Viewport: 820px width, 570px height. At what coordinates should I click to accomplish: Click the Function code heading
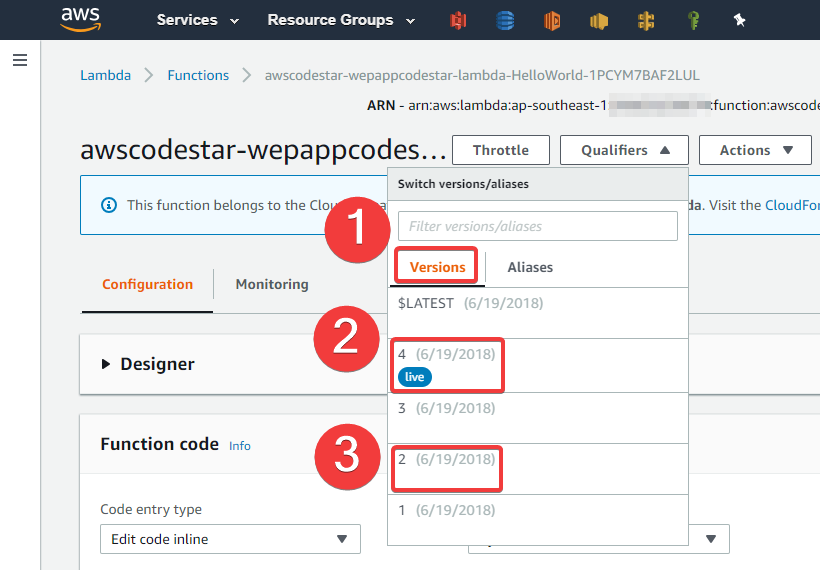pyautogui.click(x=160, y=444)
